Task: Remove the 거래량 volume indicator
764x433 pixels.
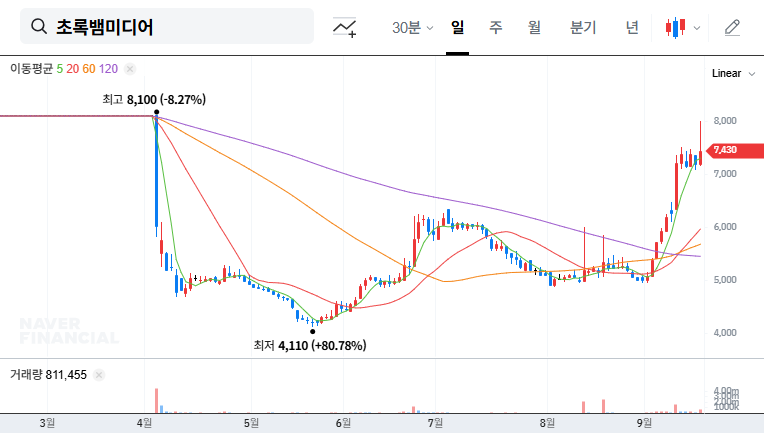Action: point(99,375)
